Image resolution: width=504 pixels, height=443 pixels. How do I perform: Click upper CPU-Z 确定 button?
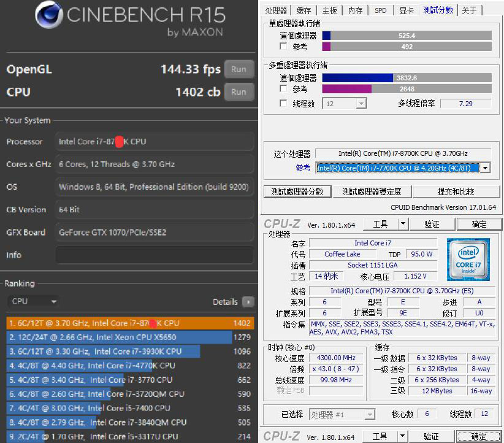click(479, 224)
